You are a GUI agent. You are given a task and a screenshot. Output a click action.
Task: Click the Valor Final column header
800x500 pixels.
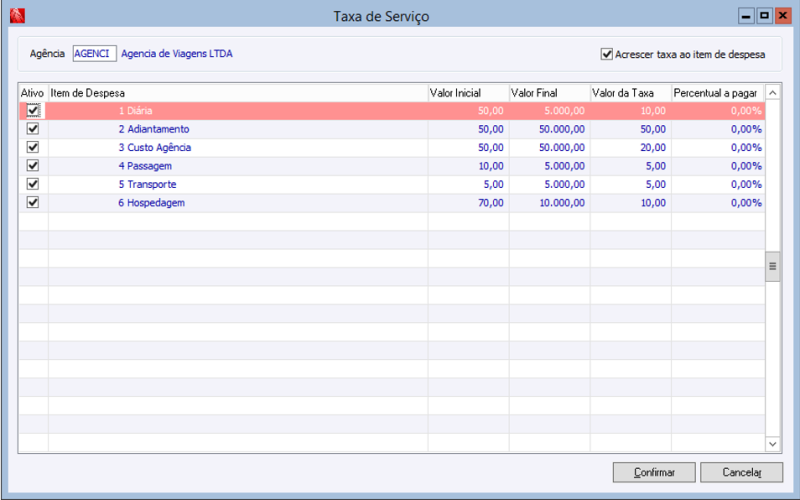(x=549, y=93)
